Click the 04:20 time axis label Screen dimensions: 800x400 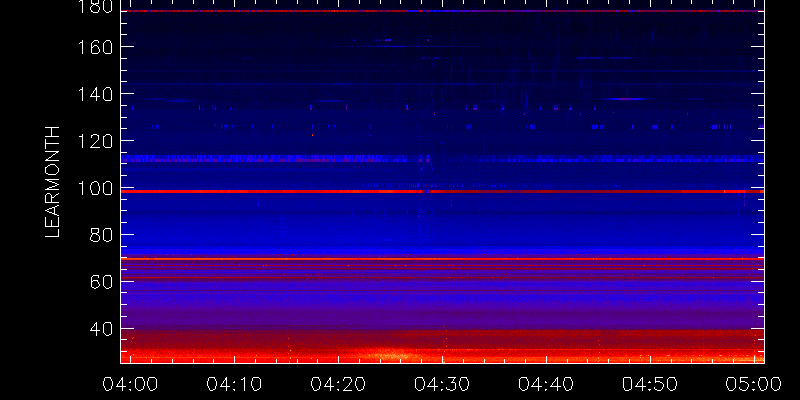tap(338, 384)
